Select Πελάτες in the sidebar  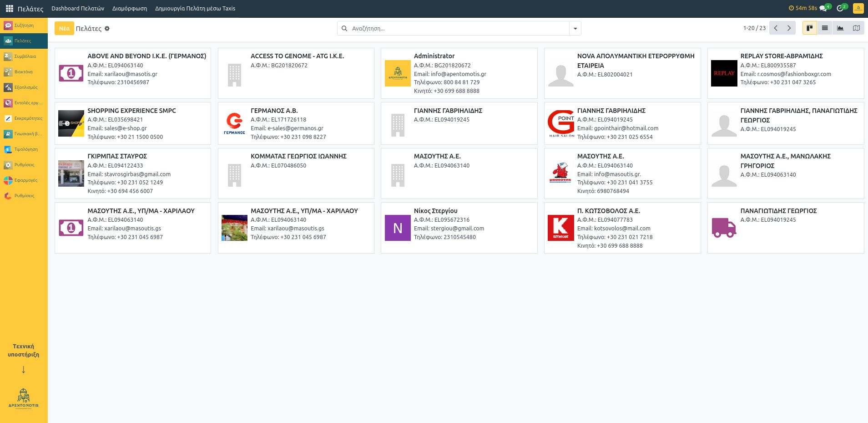tap(24, 41)
